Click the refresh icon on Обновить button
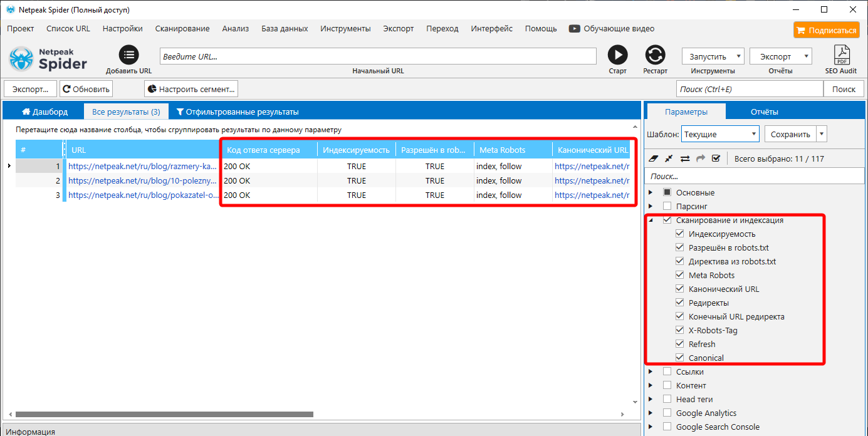This screenshot has height=436, width=868. 66,89
